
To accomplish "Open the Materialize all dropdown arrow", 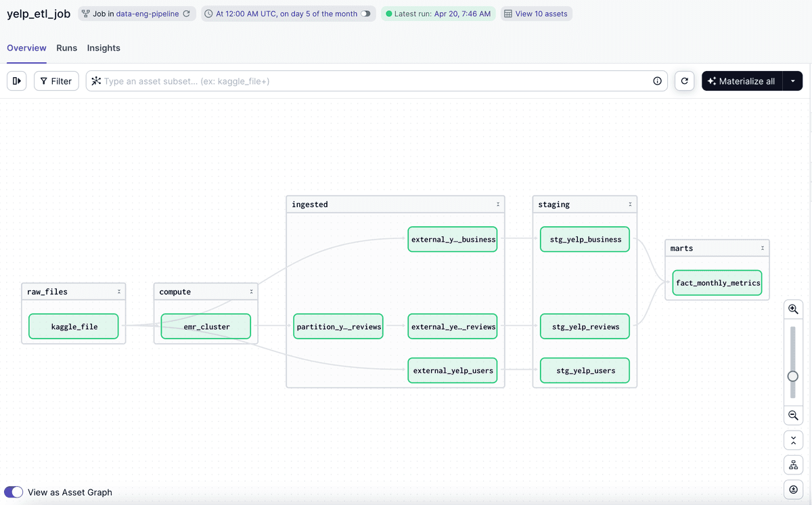I will (793, 81).
